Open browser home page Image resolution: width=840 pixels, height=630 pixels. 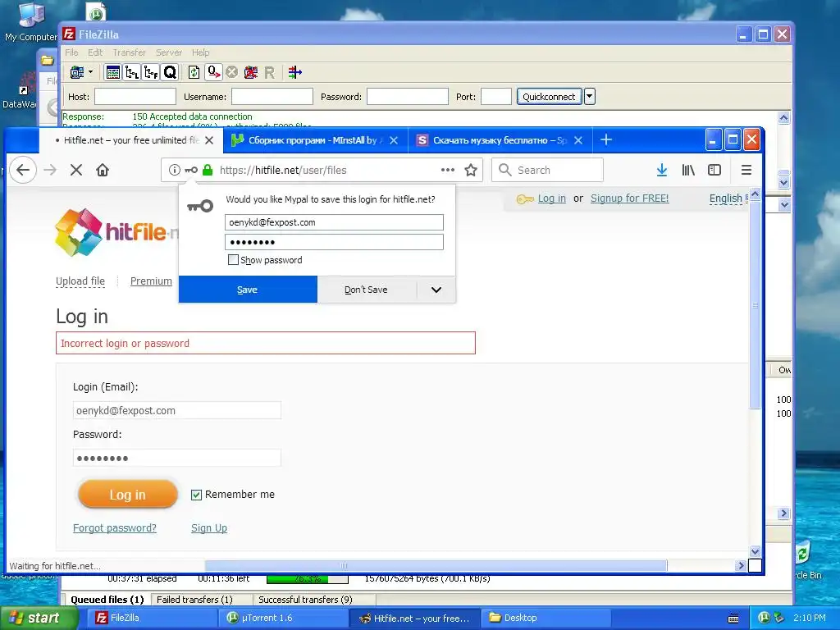pyautogui.click(x=103, y=170)
